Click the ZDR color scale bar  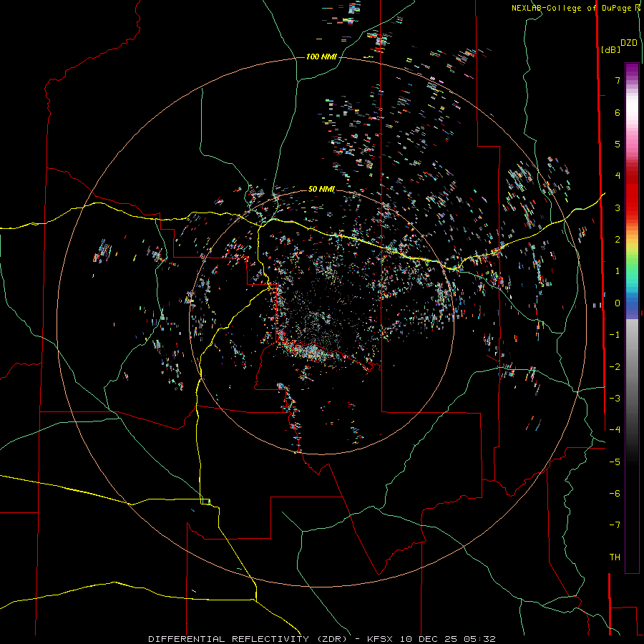coord(632,318)
